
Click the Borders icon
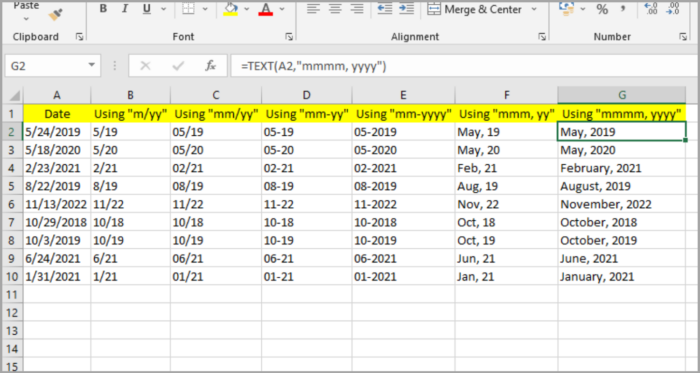[x=188, y=9]
